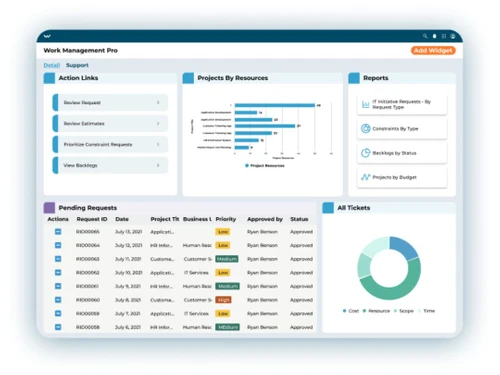500x375 pixels.
Task: Open Constraints By Type donut icon
Action: [366, 129]
